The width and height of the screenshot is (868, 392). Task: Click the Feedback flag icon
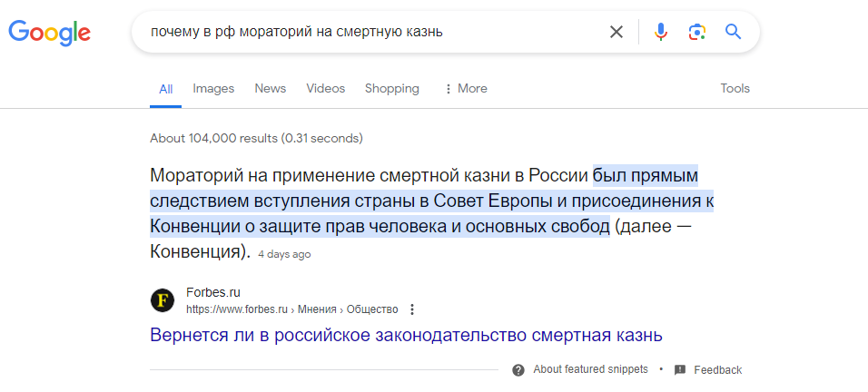(680, 370)
